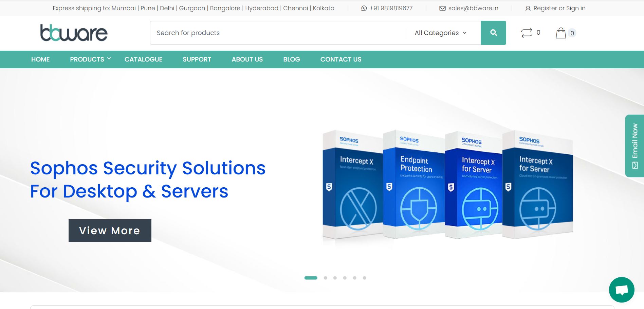
Task: Click the +91 9819819677 phone link
Action: (391, 8)
